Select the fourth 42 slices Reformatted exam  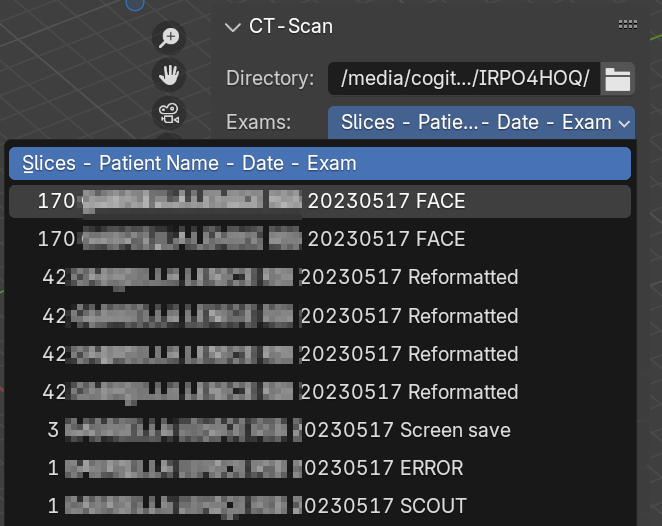coord(320,392)
